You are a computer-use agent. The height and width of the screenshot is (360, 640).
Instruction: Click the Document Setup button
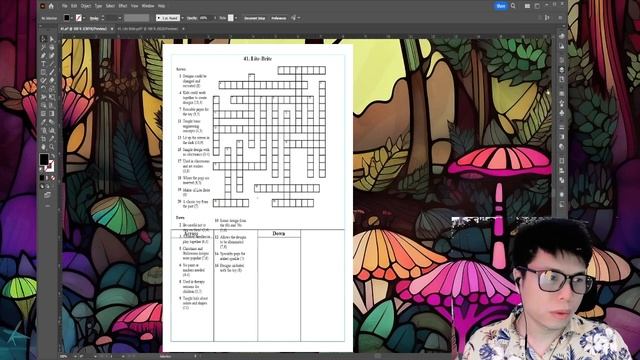pos(254,18)
